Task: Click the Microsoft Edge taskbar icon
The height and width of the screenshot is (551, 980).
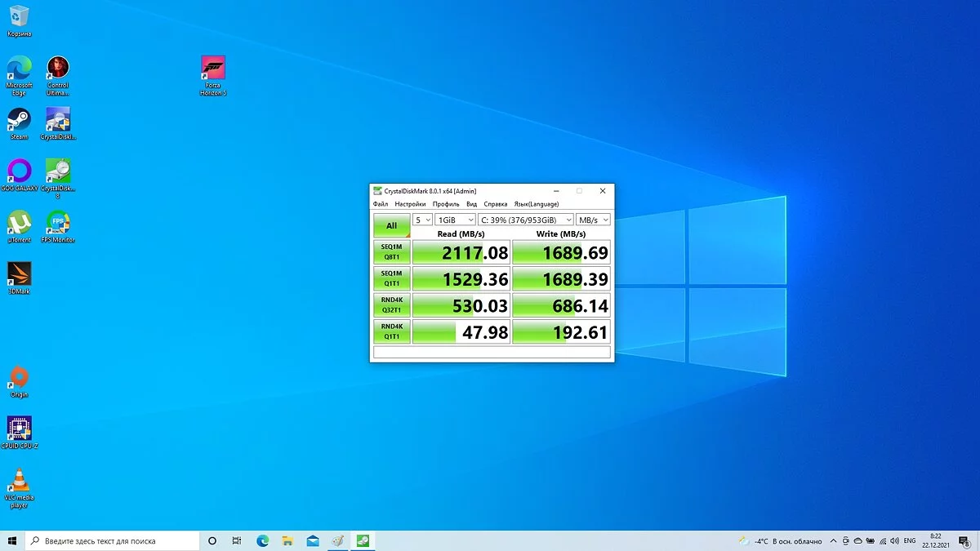Action: pyautogui.click(x=263, y=540)
